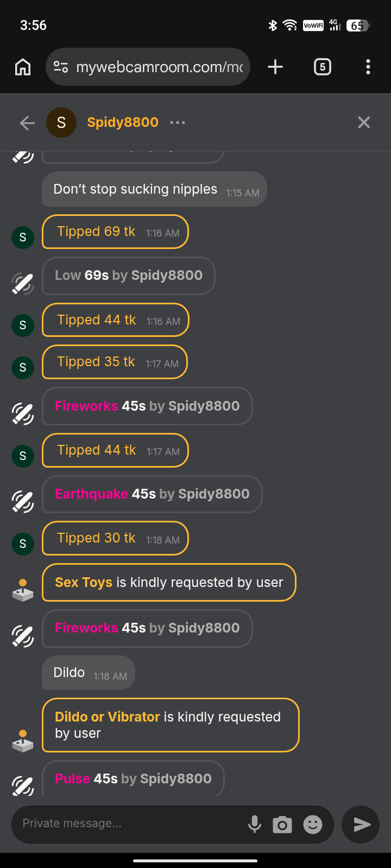Tap the browser home icon

point(23,67)
